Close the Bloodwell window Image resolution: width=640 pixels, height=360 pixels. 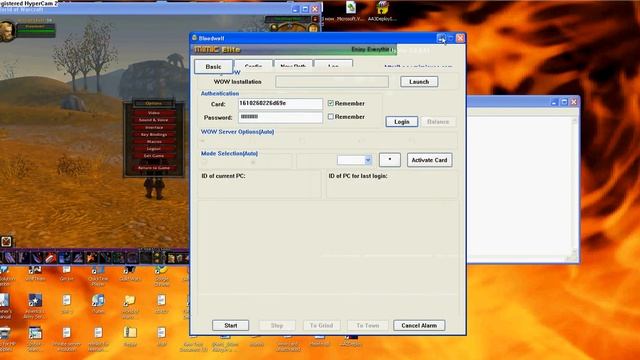point(460,38)
